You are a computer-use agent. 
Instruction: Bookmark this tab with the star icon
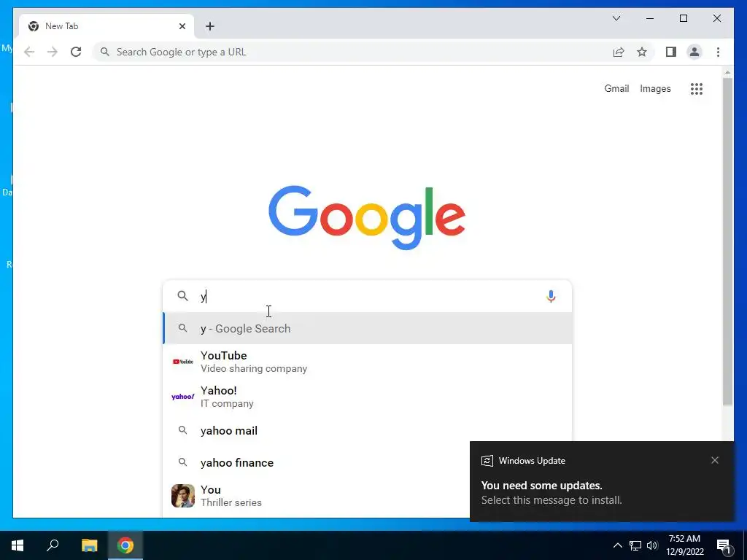[x=642, y=52]
